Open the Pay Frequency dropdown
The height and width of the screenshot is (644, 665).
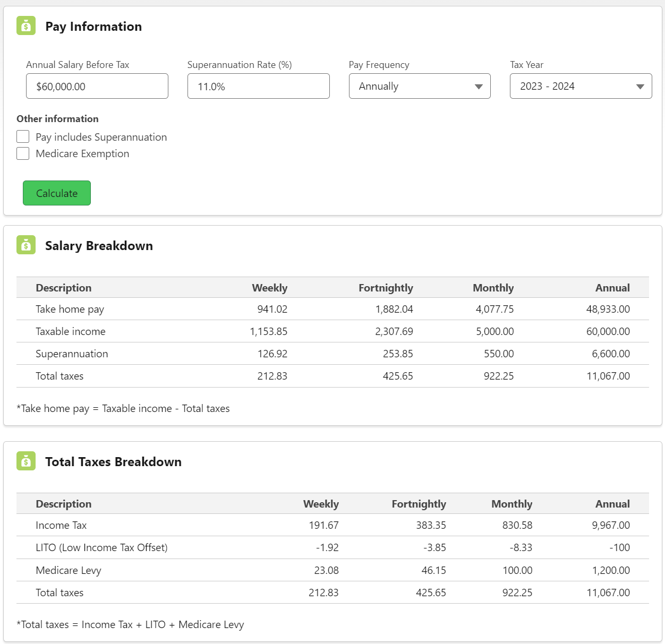(x=420, y=86)
